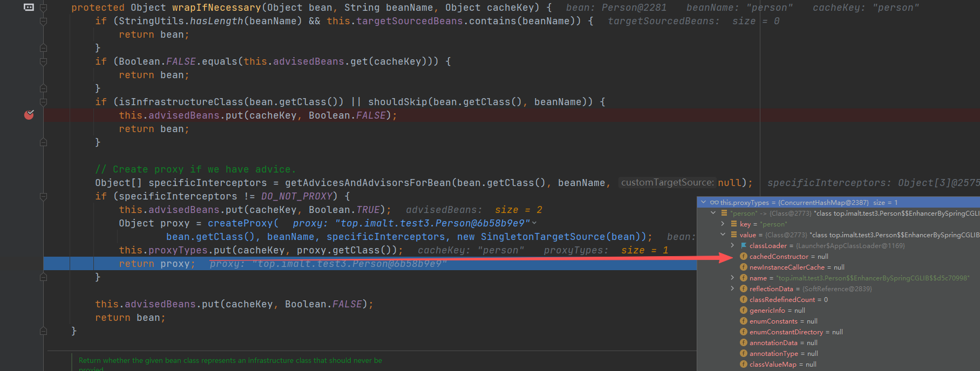Click the field icon beside cachedConstructor
This screenshot has width=980, height=371.
pyautogui.click(x=744, y=257)
